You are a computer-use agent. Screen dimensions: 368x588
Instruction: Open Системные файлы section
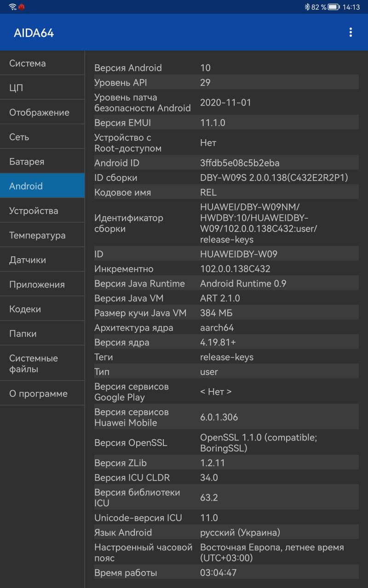(42, 363)
